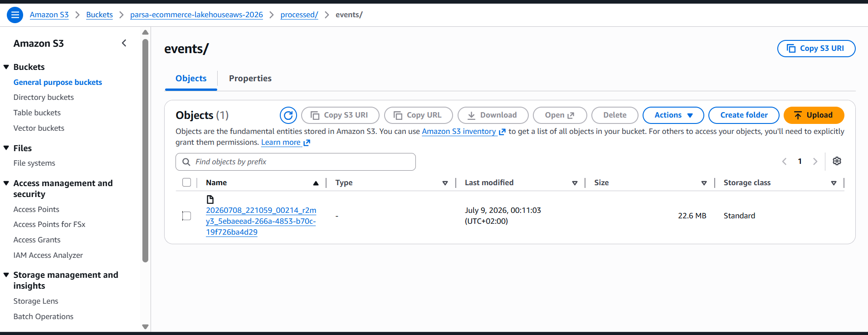The height and width of the screenshot is (335, 868).
Task: Collapse Storage management and insights section
Action: [x=6, y=275]
